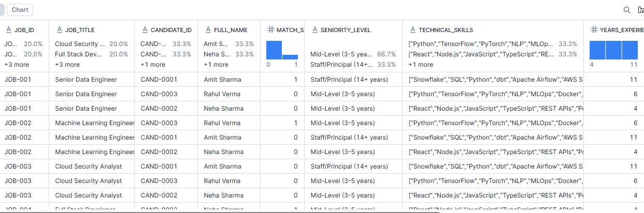The height and width of the screenshot is (213, 644).
Task: Open the search magnifier icon
Action: tap(627, 10)
